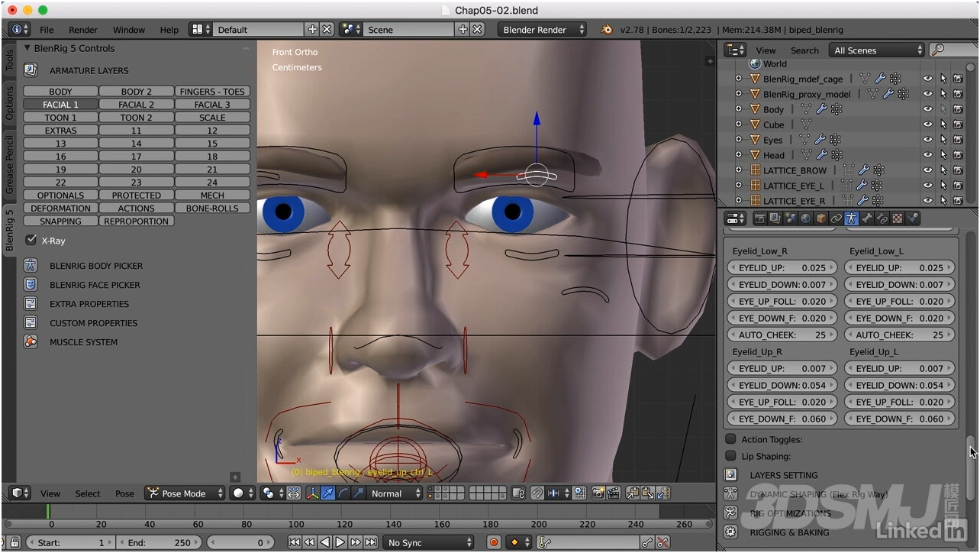Click the DEFORMATION layer button
The height and width of the screenshot is (553, 980).
(x=60, y=209)
